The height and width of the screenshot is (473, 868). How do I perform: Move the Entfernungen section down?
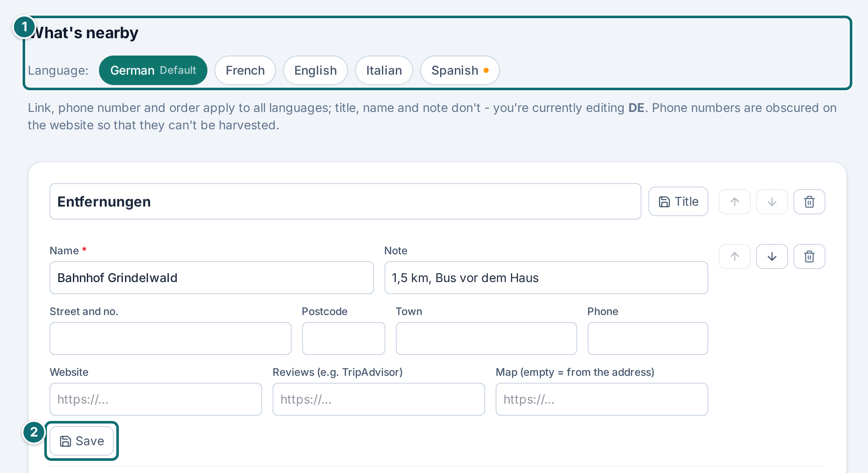point(772,202)
